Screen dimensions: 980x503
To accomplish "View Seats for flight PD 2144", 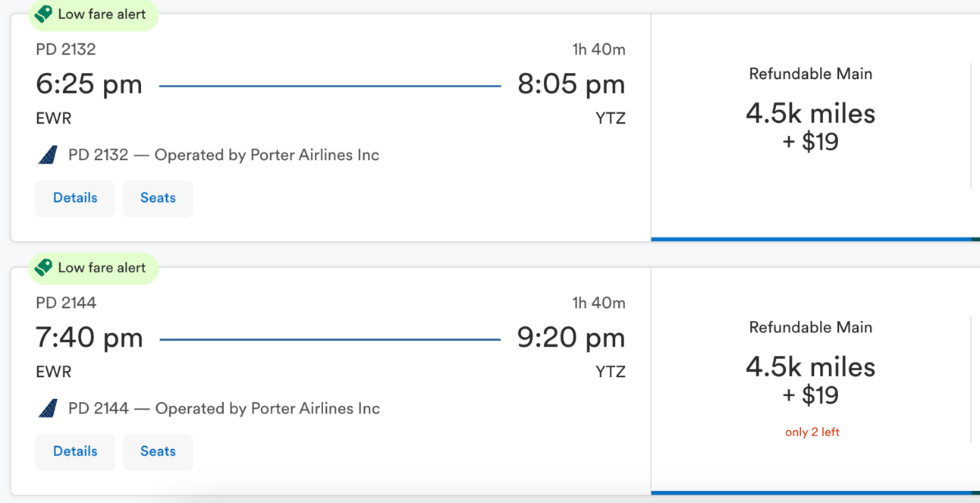I will coord(158,451).
